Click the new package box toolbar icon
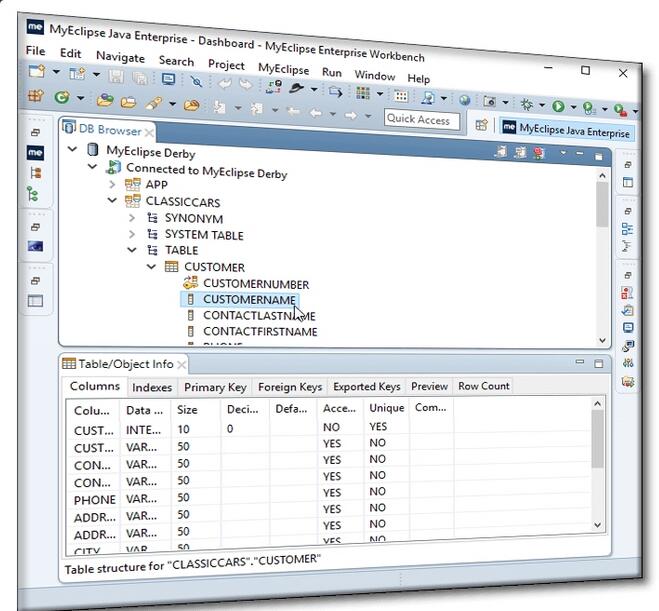 (35, 96)
